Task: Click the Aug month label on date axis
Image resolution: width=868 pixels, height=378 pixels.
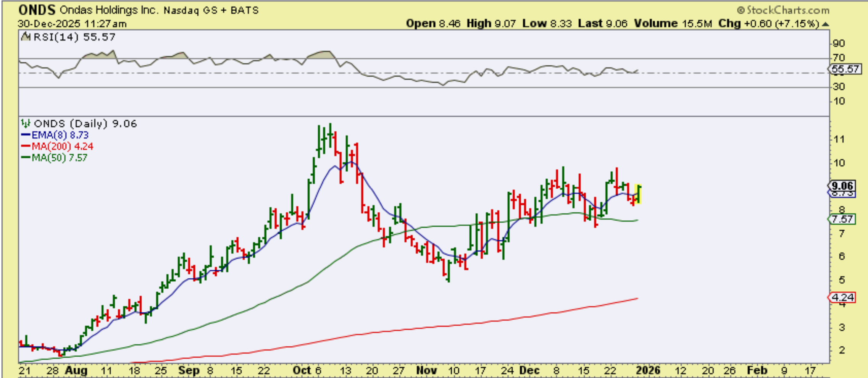Action: click(x=76, y=370)
